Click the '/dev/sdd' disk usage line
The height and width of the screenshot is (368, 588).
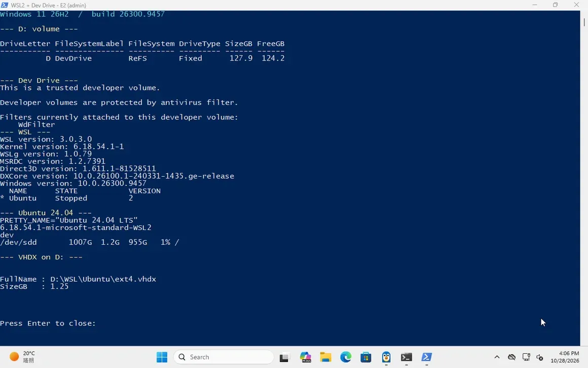[89, 243]
